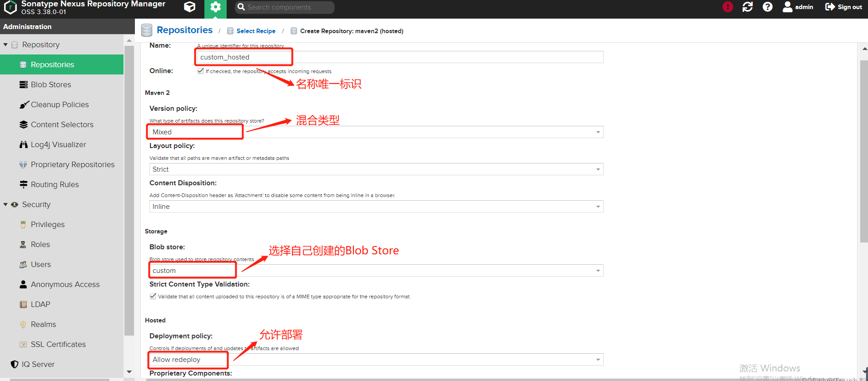Click the admin account label

pyautogui.click(x=804, y=7)
